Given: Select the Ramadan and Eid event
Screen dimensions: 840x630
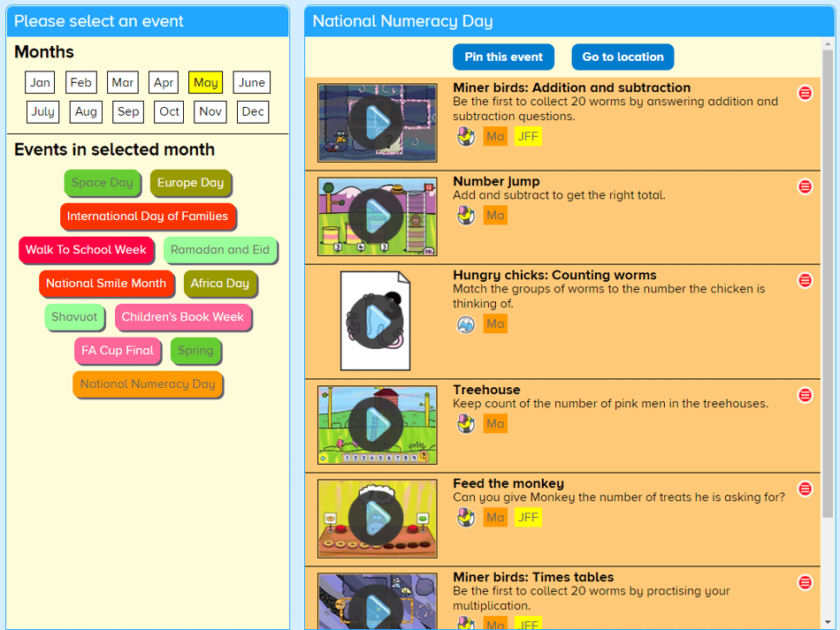Looking at the screenshot, I should coord(220,250).
